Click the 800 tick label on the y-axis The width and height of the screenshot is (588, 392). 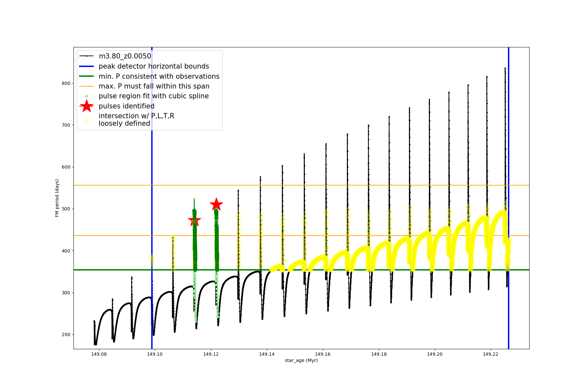66,83
